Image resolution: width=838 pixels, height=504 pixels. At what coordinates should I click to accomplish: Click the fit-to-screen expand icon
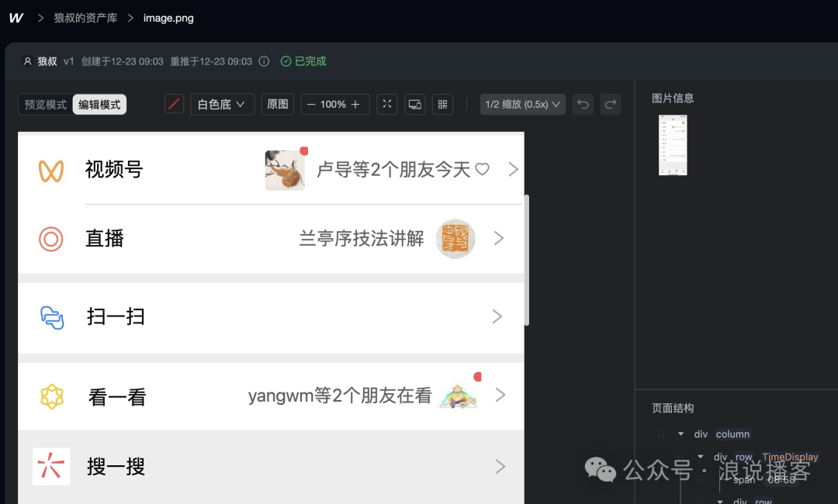387,104
